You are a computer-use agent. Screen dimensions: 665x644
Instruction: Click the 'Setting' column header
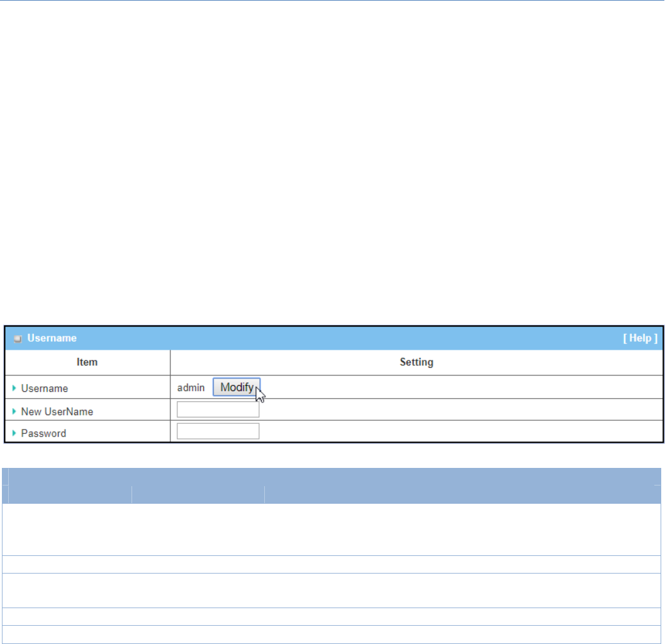pyautogui.click(x=416, y=362)
